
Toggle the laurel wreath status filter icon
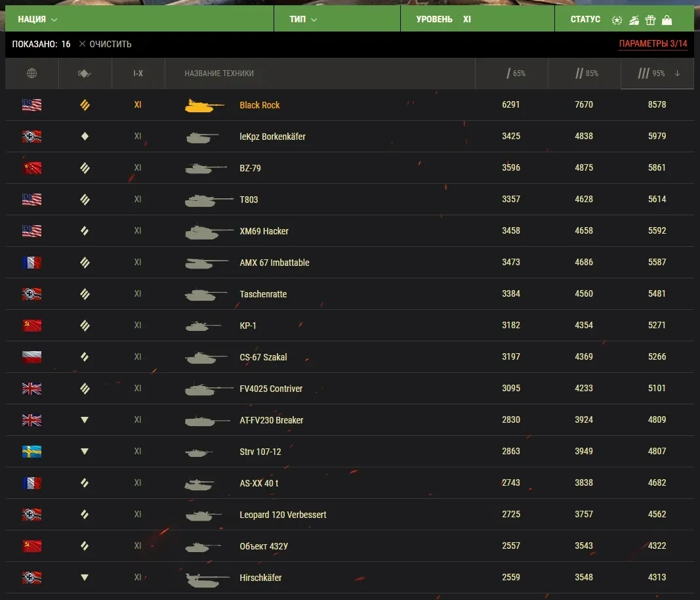coord(617,20)
